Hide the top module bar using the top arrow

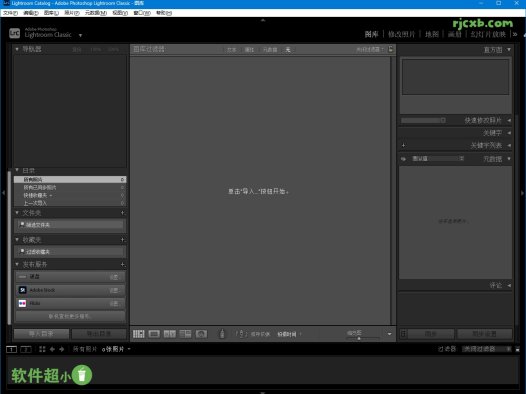[x=263, y=20]
